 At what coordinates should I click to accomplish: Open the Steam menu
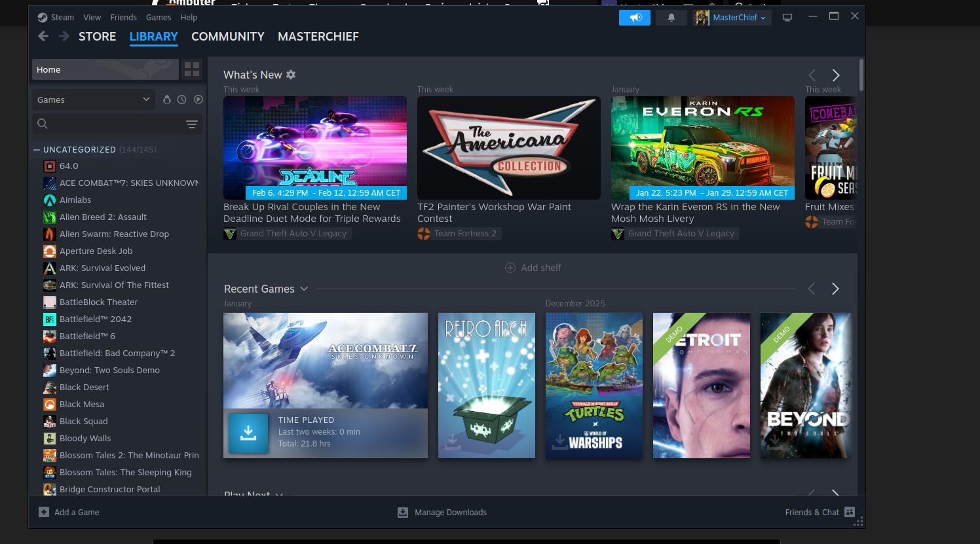[x=62, y=18]
